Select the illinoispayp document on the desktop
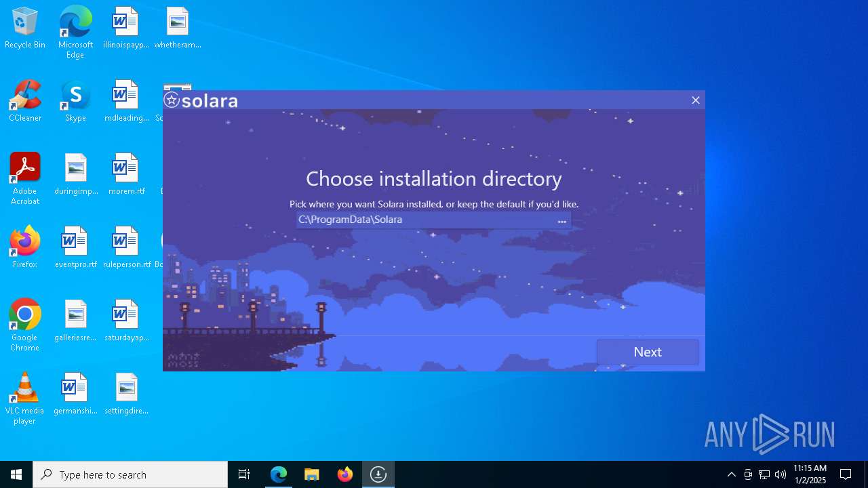Image resolution: width=868 pixels, height=488 pixels. 125,28
